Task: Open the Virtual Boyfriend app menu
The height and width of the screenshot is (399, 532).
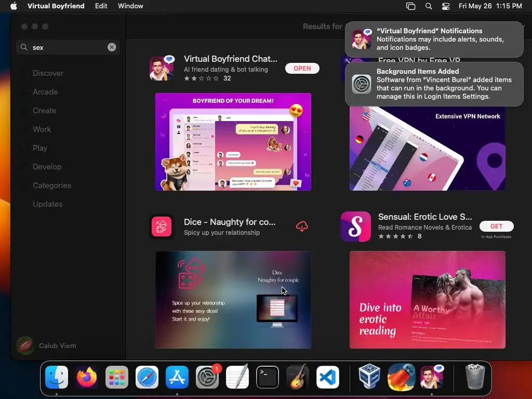Action: pos(56,6)
